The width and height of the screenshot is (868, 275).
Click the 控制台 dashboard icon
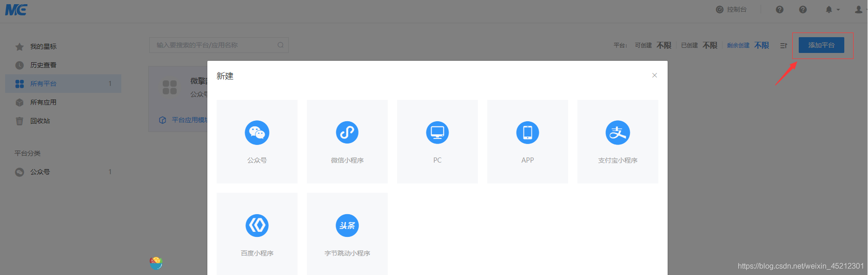point(720,9)
